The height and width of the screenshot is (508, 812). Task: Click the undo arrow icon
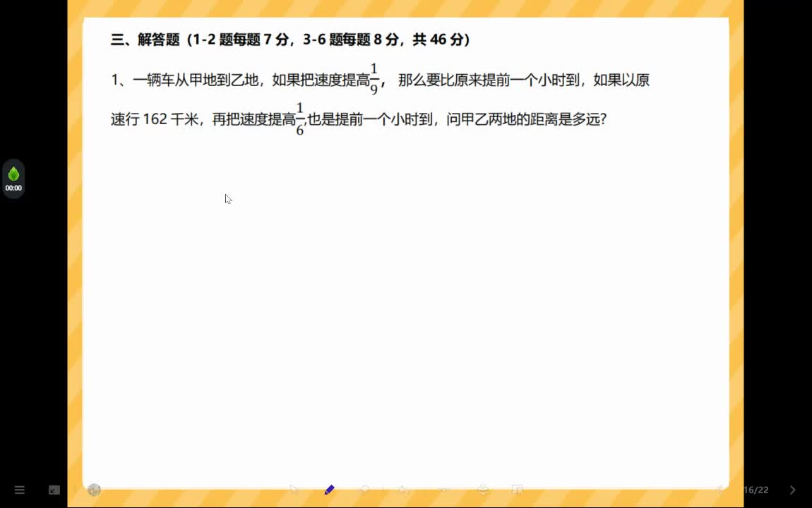pos(403,490)
